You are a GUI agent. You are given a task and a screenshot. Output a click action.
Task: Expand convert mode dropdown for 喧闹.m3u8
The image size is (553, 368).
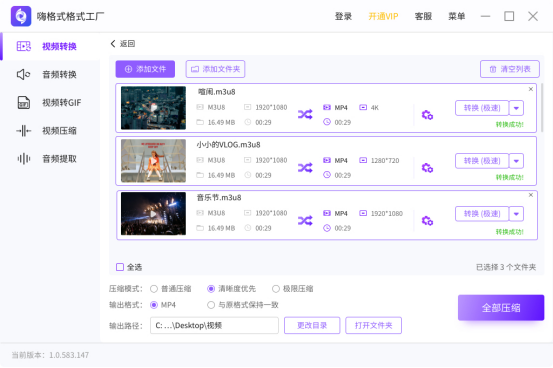(516, 108)
